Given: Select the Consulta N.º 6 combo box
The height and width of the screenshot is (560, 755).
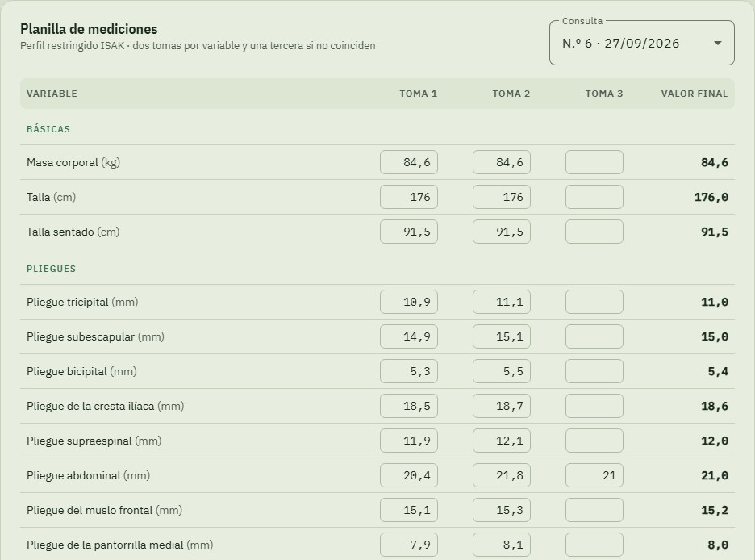Looking at the screenshot, I should point(641,44).
